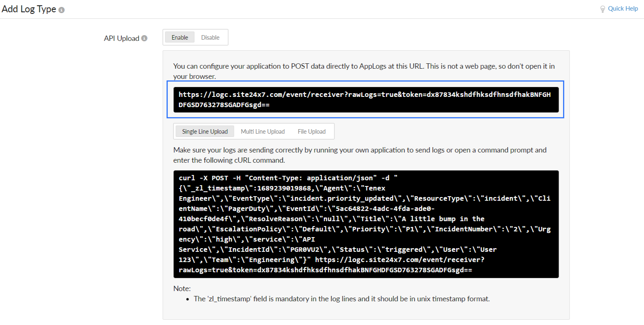Select the Single Line Upload tab
Image resolution: width=644 pixels, height=325 pixels.
pyautogui.click(x=205, y=132)
